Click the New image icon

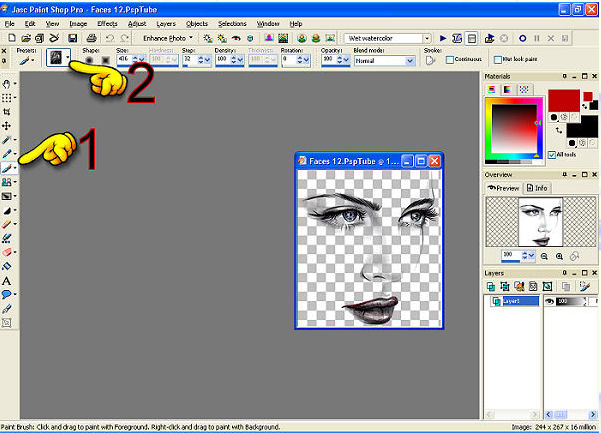pos(12,38)
